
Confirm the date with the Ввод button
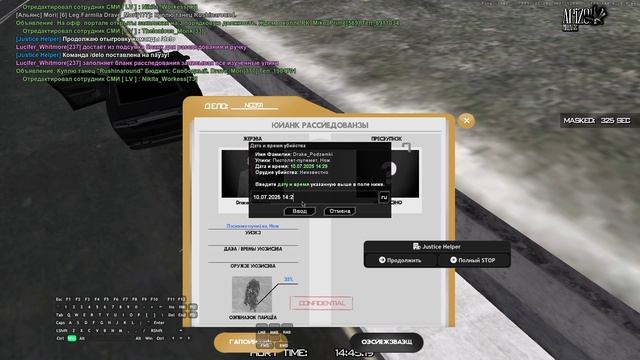[300, 211]
